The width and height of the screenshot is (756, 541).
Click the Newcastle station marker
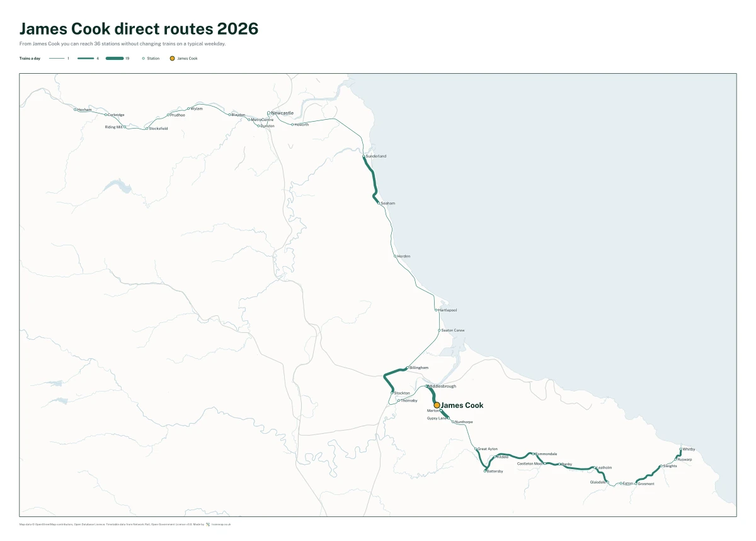pos(268,113)
